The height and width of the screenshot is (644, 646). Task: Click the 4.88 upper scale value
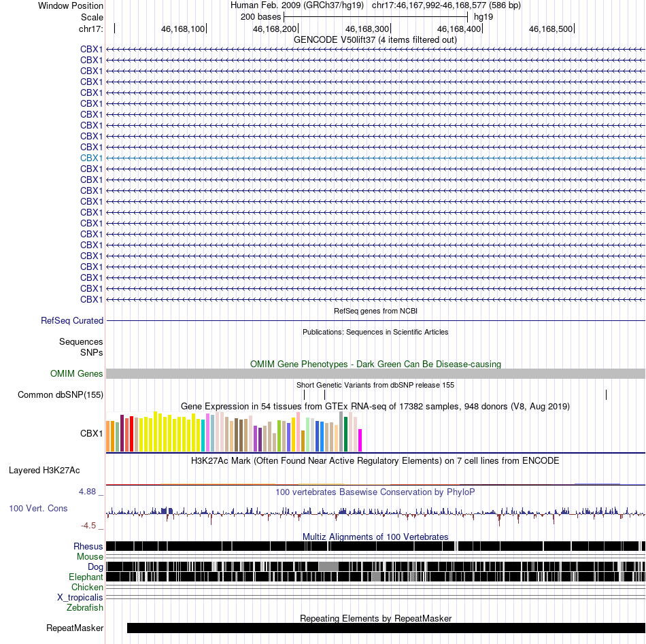click(87, 492)
